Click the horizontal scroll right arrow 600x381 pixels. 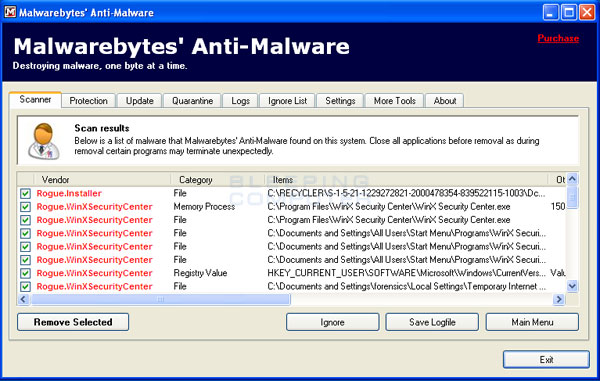coord(559,299)
